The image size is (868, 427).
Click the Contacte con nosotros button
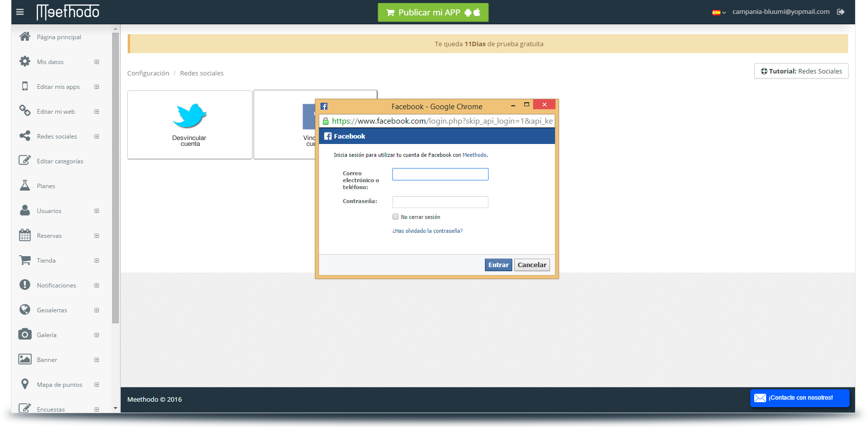coord(799,398)
